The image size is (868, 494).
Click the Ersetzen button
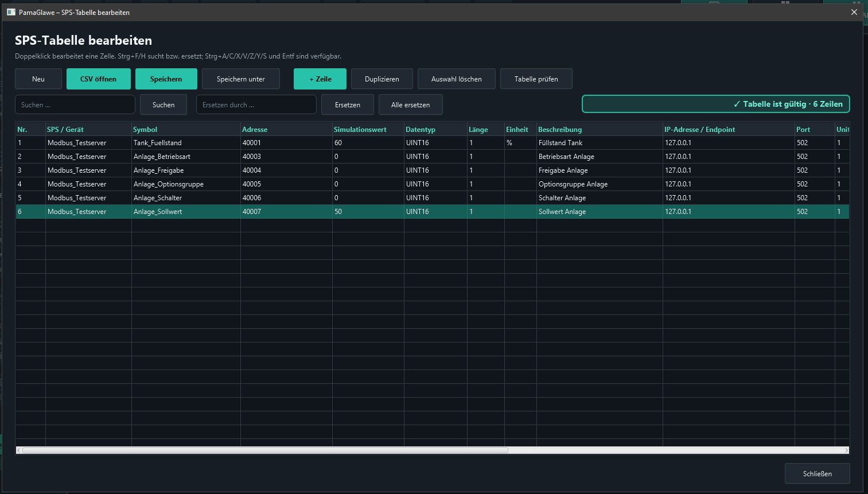(348, 105)
